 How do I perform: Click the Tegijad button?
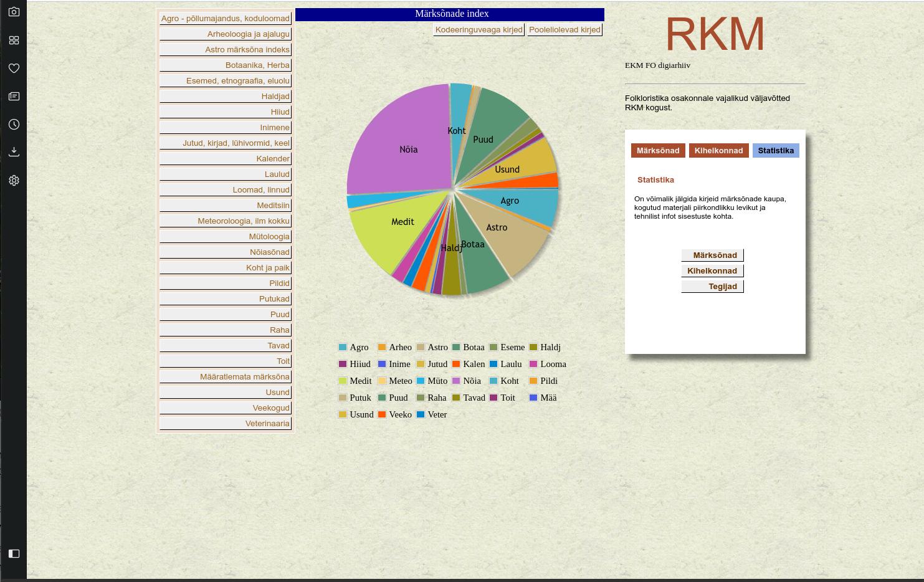713,286
